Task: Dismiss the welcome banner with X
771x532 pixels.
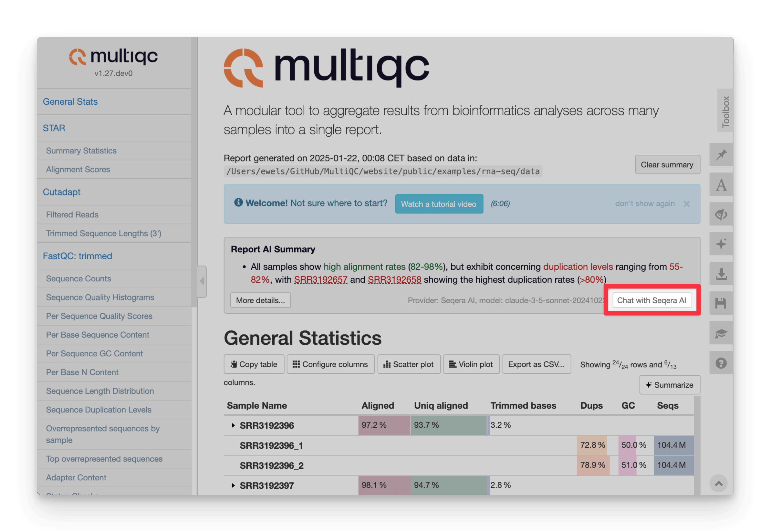Action: point(687,204)
